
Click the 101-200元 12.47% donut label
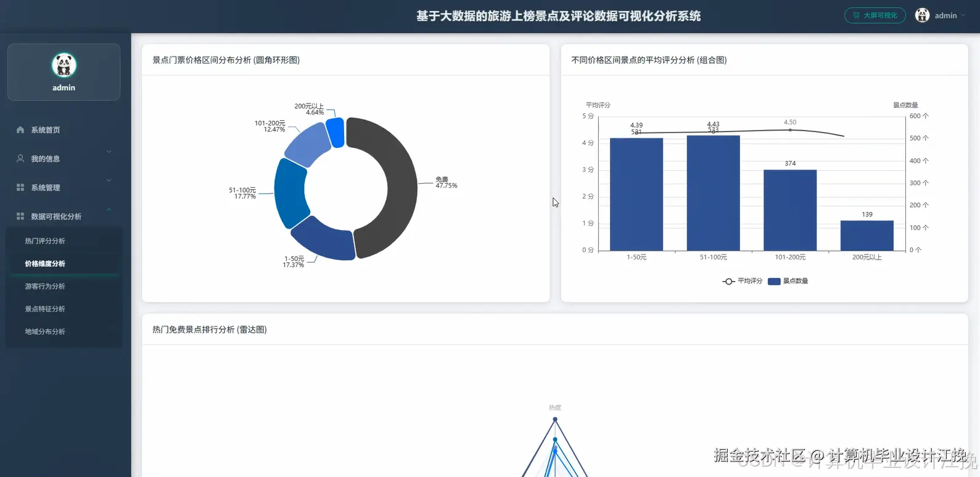[x=270, y=126]
